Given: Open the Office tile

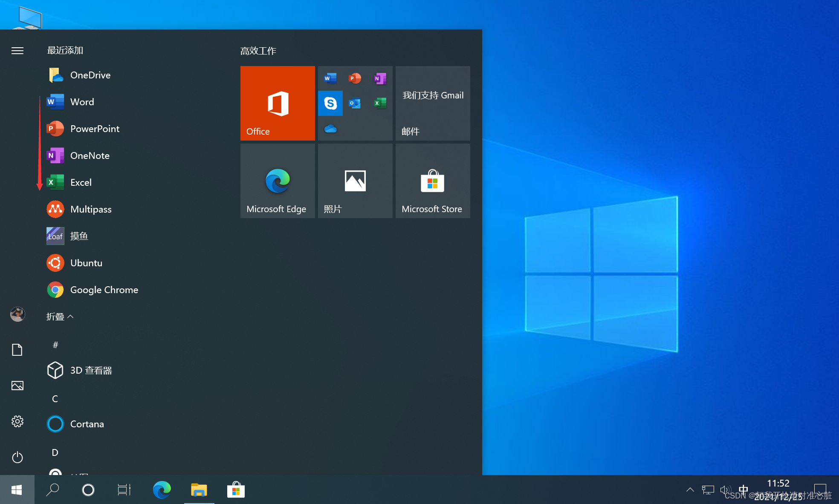Looking at the screenshot, I should [278, 103].
